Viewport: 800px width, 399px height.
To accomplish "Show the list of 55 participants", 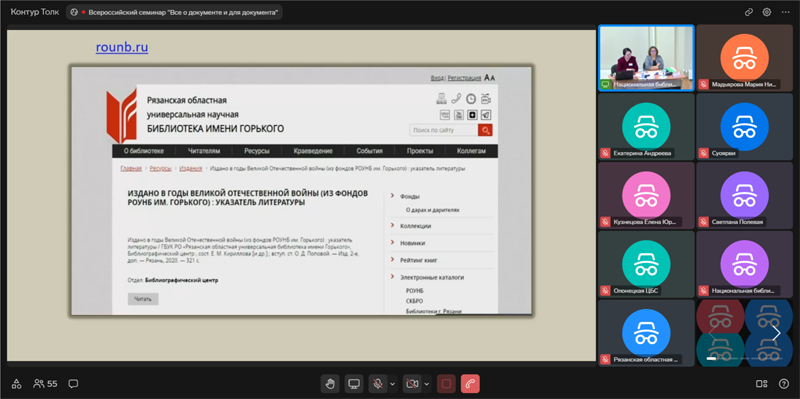I will pos(45,383).
